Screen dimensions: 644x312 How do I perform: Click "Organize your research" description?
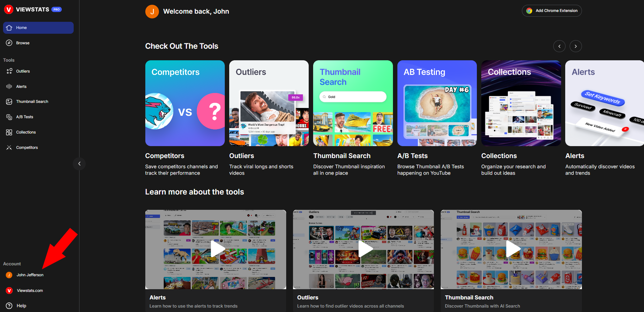513,170
